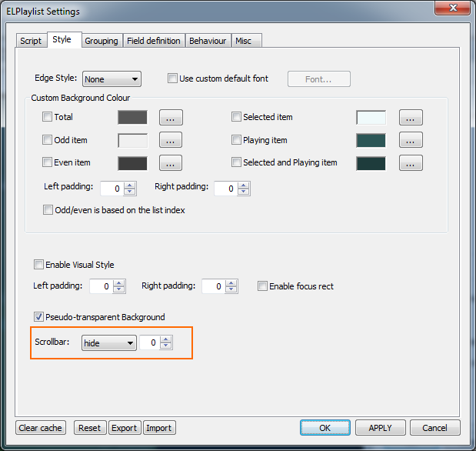Decrease Custom Background Right padding value

[x=244, y=192]
